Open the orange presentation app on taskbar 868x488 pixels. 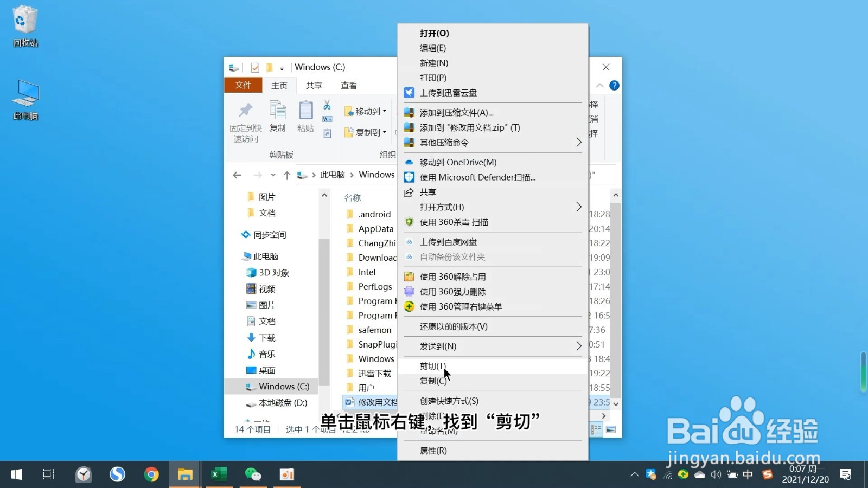pos(286,474)
